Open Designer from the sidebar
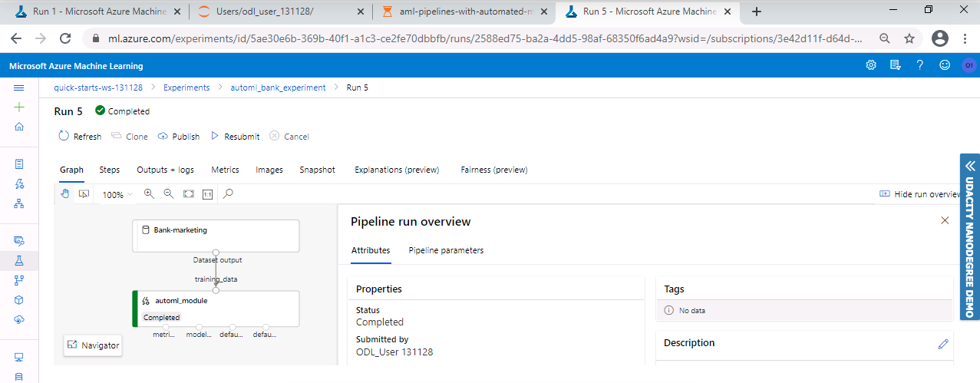Image resolution: width=980 pixels, height=383 pixels. (x=19, y=203)
